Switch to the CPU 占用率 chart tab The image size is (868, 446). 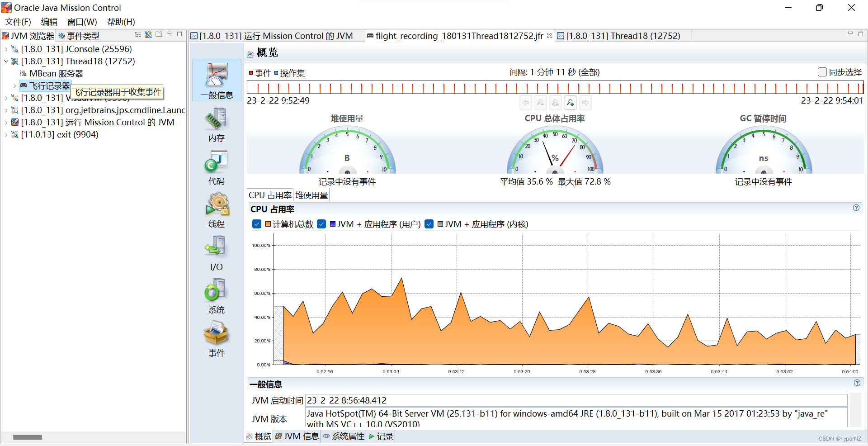[270, 195]
